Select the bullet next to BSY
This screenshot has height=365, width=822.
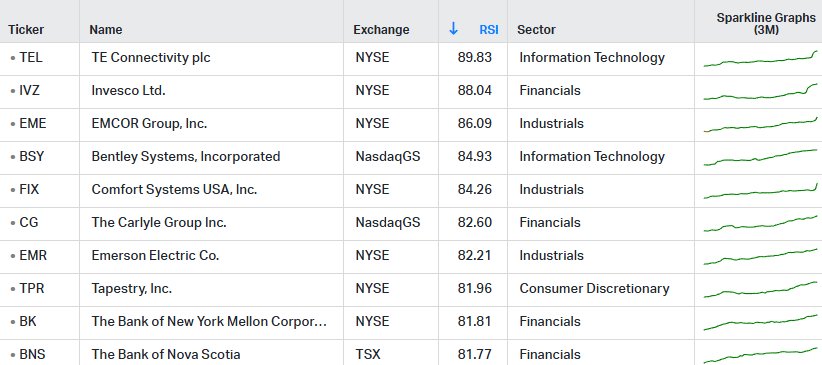point(13,157)
